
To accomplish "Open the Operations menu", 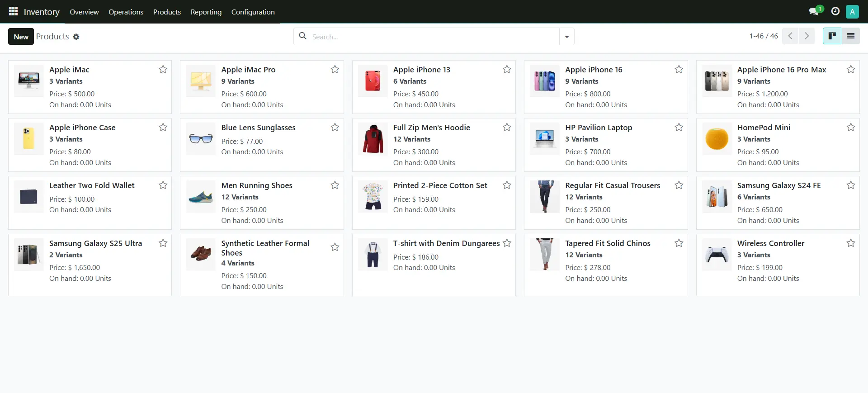I will click(x=126, y=12).
